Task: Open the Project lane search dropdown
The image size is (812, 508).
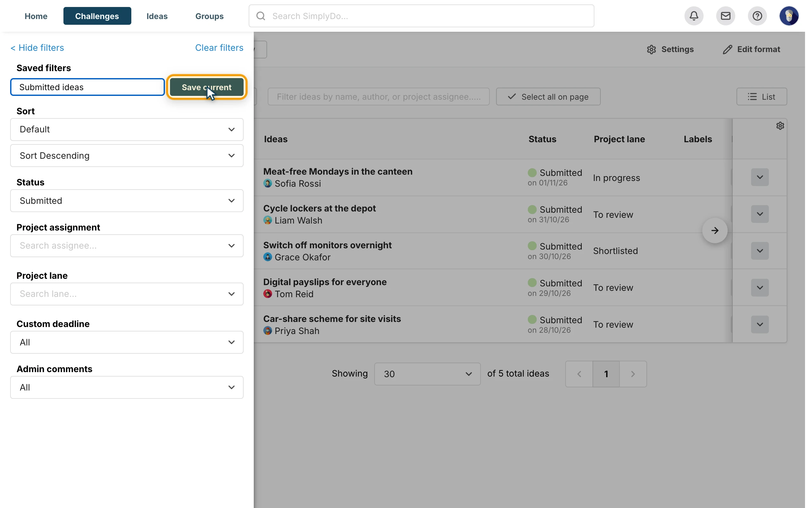Action: 127,294
